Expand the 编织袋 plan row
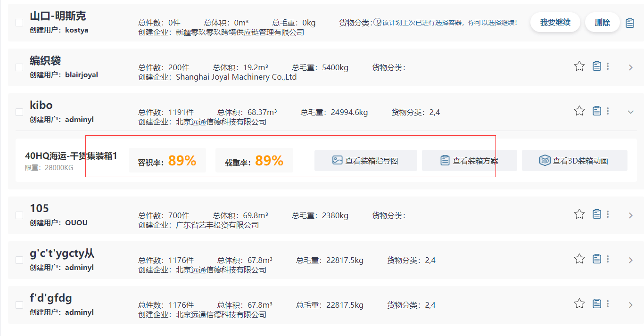This screenshot has height=336, width=644. [631, 67]
